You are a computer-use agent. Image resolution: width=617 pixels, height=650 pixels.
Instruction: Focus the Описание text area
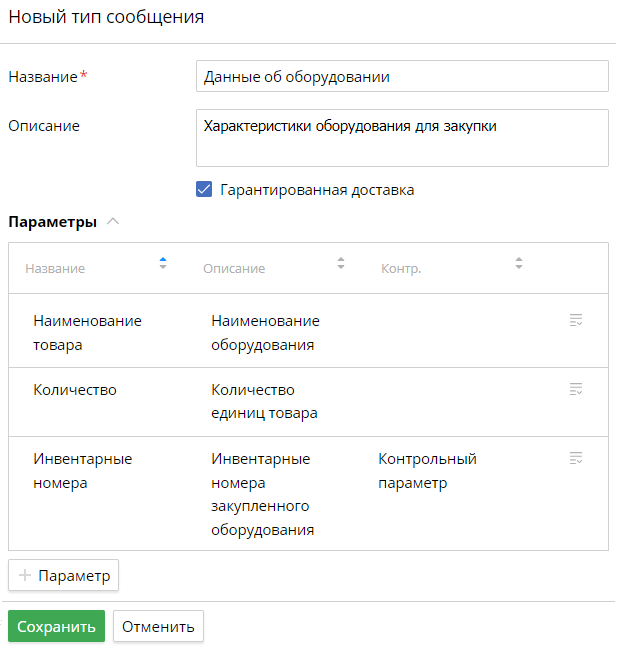coord(402,138)
